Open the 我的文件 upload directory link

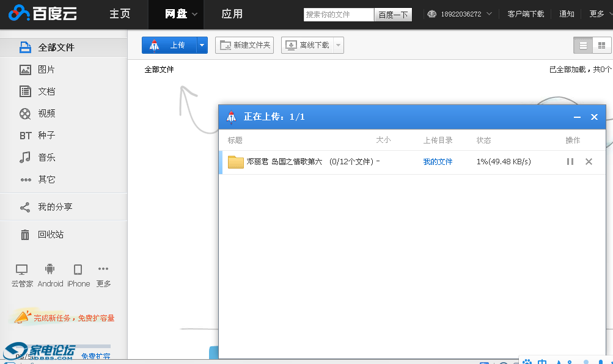click(x=438, y=162)
